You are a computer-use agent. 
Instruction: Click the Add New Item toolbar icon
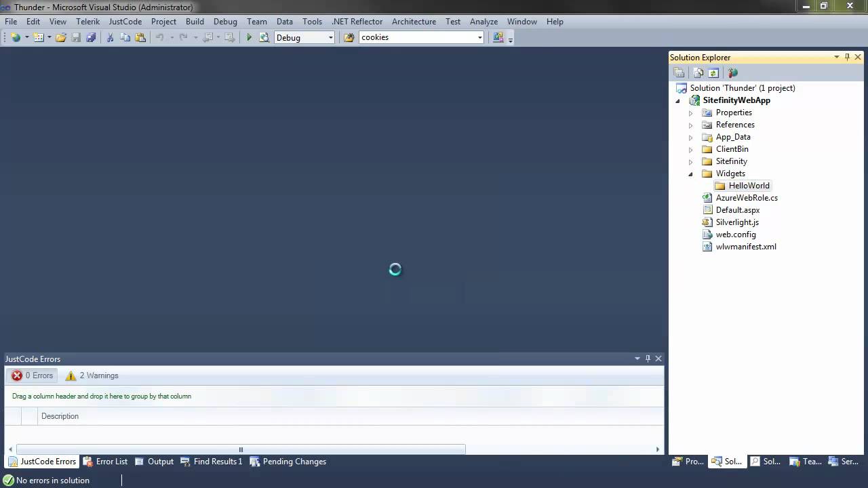(39, 37)
